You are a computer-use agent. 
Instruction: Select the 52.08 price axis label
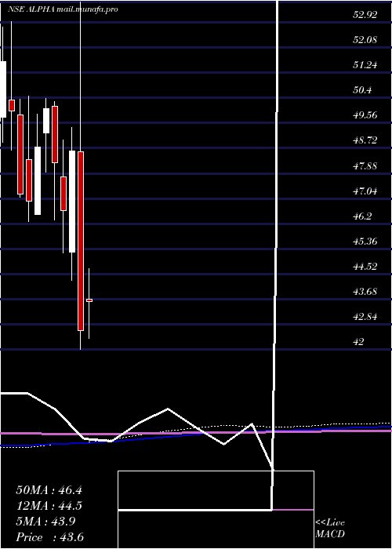pos(365,40)
